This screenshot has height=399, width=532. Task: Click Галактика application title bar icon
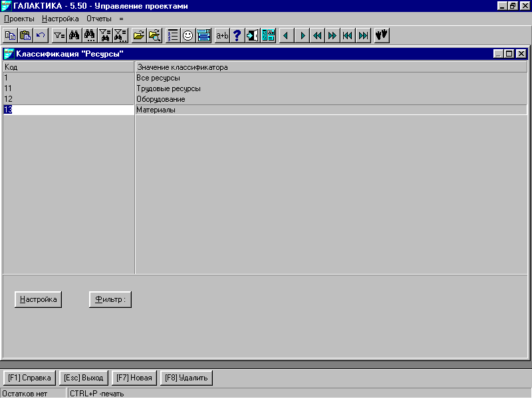click(x=7, y=6)
